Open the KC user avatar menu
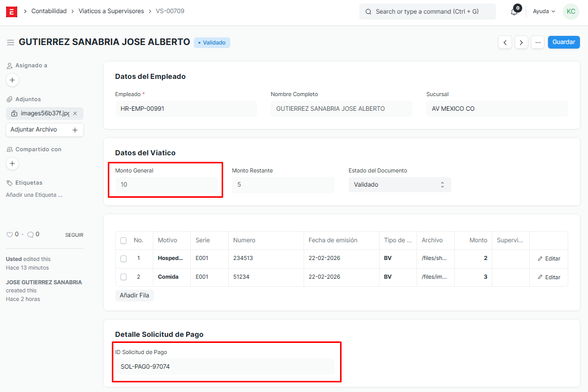This screenshot has height=392, width=588. (x=571, y=11)
